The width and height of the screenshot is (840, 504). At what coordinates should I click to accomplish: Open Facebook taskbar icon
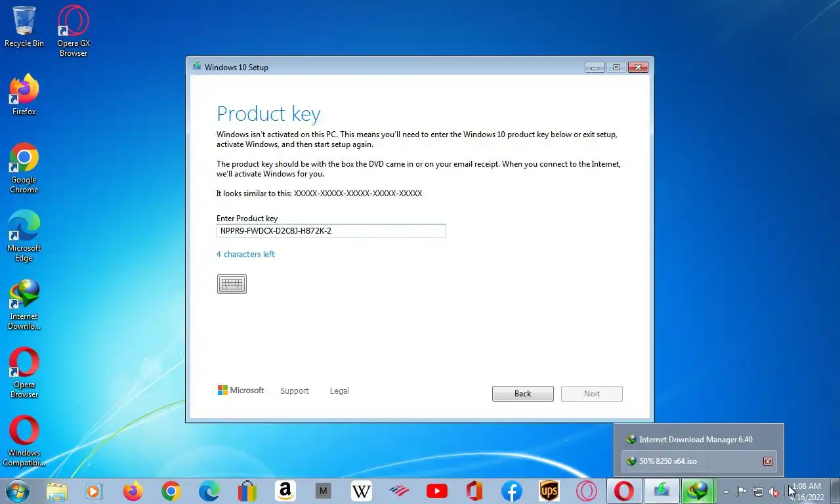[x=512, y=491]
